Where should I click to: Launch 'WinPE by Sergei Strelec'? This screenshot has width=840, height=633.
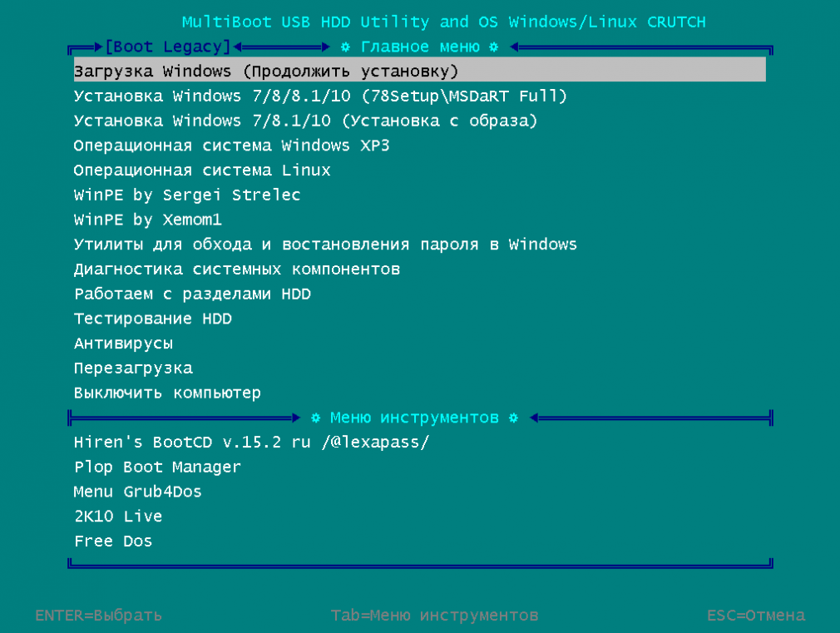click(187, 195)
